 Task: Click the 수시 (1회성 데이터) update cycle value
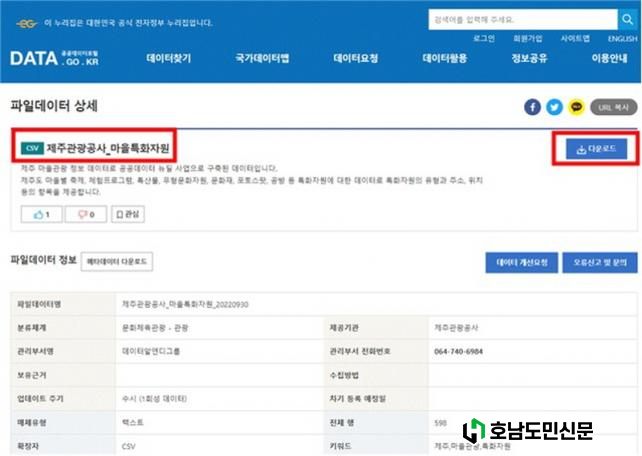[154, 398]
